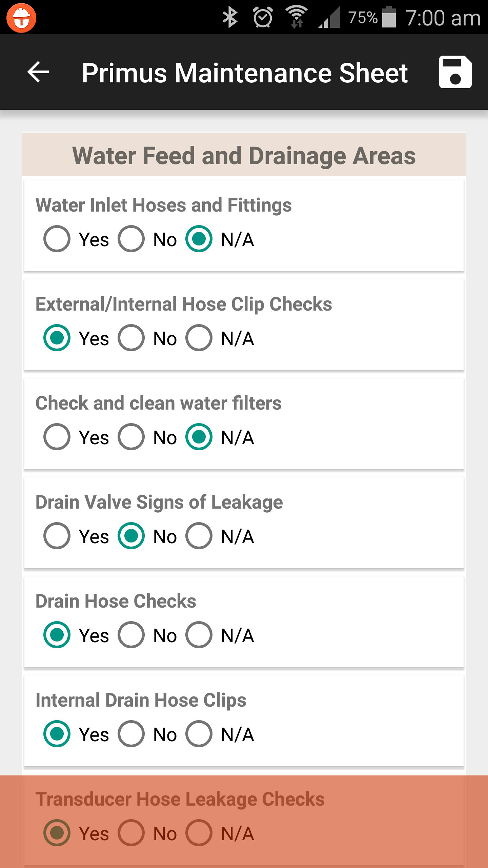Image resolution: width=488 pixels, height=868 pixels.
Task: Tap the 7:00 am clock in status bar
Action: (443, 18)
